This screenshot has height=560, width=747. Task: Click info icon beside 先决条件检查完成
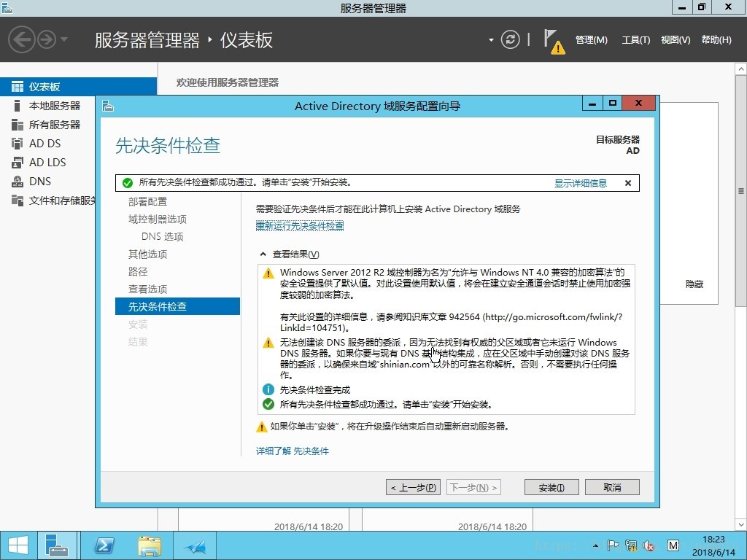click(x=268, y=389)
